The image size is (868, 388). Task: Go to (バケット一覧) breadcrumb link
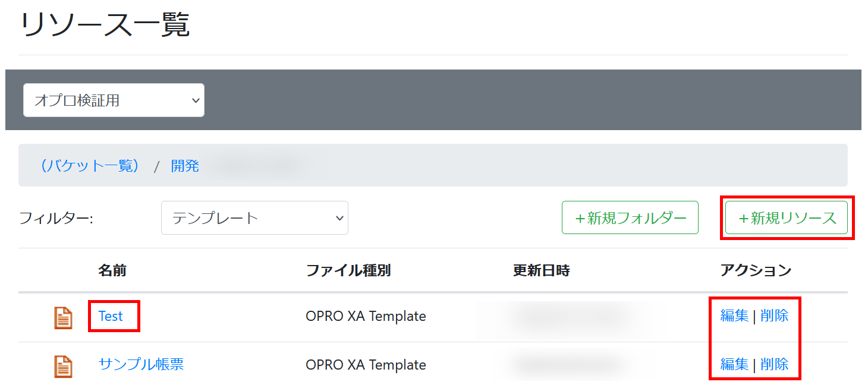pyautogui.click(x=89, y=166)
